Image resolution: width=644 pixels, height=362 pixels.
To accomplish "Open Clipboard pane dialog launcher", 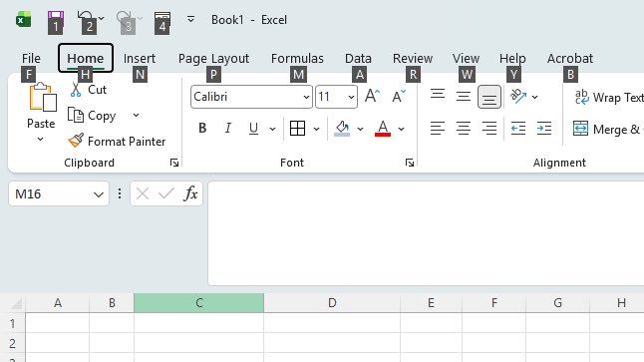I will pyautogui.click(x=174, y=163).
